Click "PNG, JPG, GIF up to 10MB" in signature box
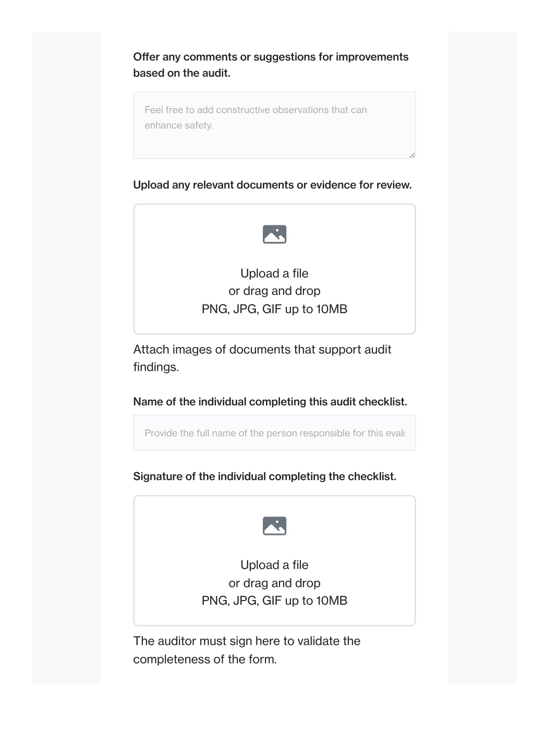Screen dimensions: 534x756 click(274, 601)
